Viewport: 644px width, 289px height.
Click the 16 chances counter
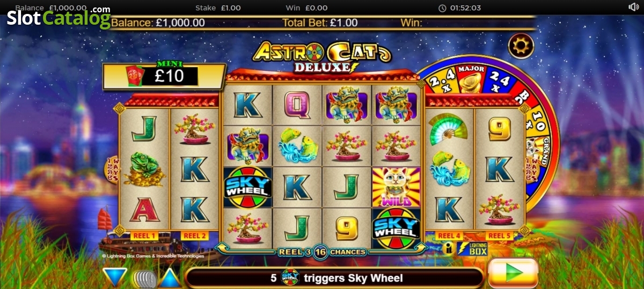point(321,252)
